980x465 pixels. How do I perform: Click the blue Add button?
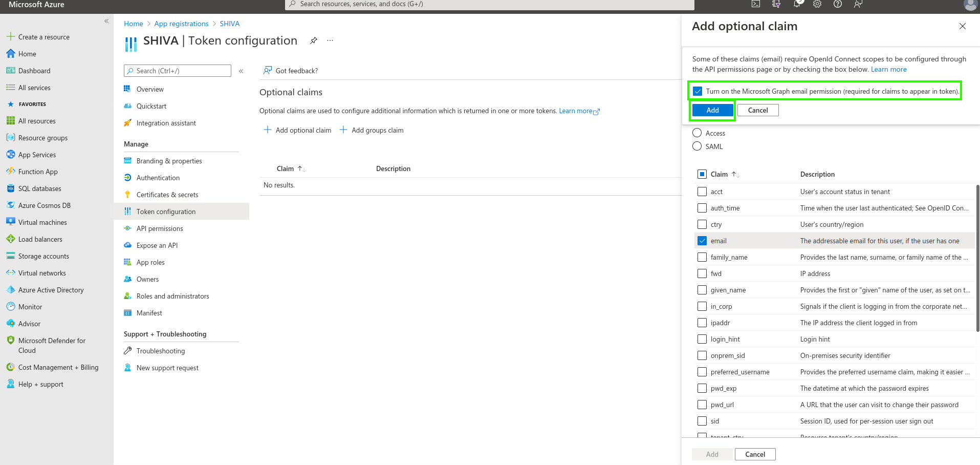(x=712, y=110)
